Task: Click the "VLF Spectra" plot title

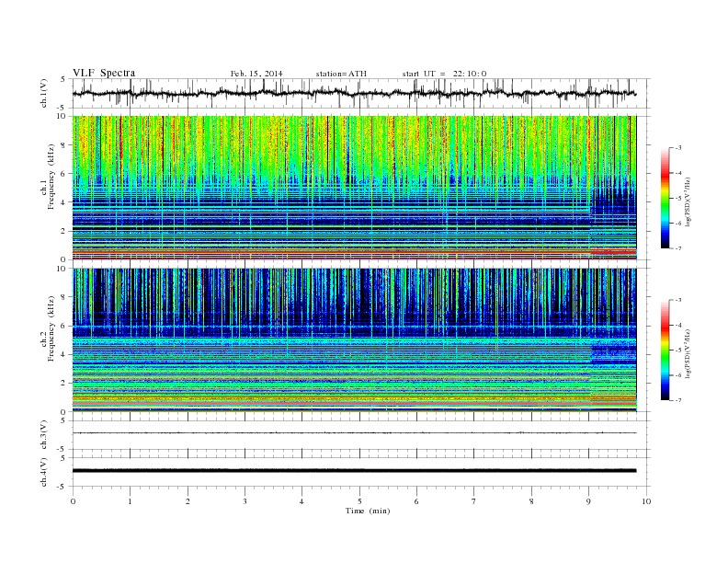Action: (x=104, y=73)
